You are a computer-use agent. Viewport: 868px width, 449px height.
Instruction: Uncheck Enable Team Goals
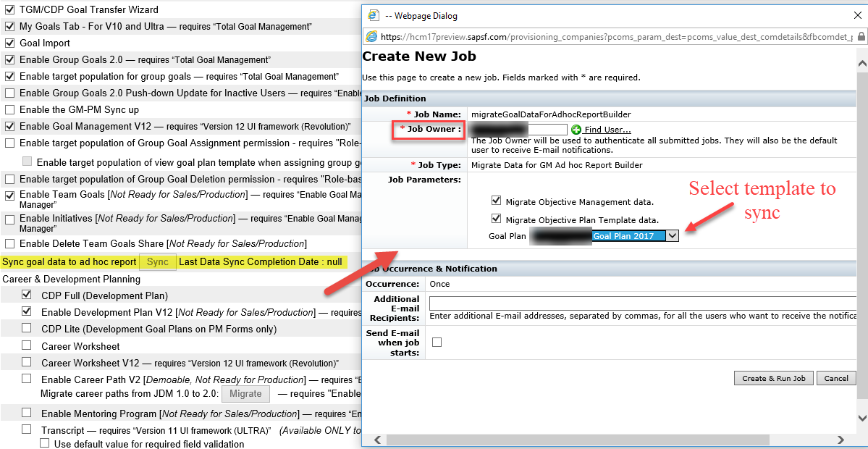tap(9, 195)
